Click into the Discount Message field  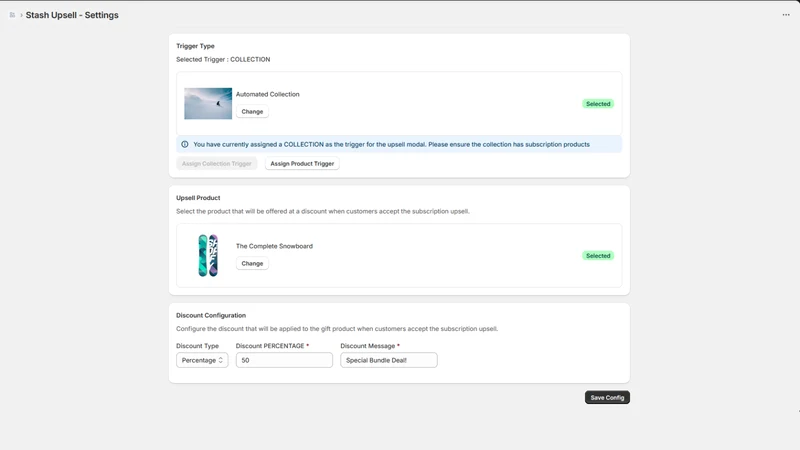(389, 360)
